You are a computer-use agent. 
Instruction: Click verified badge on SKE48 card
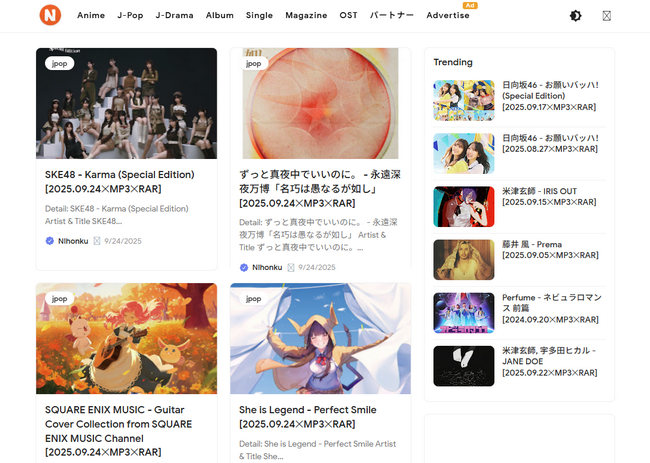(50, 241)
